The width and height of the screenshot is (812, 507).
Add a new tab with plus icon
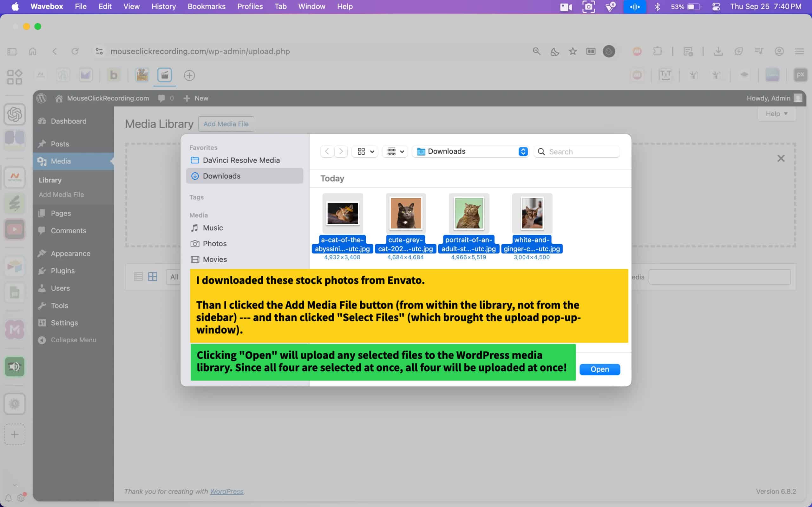coord(189,75)
